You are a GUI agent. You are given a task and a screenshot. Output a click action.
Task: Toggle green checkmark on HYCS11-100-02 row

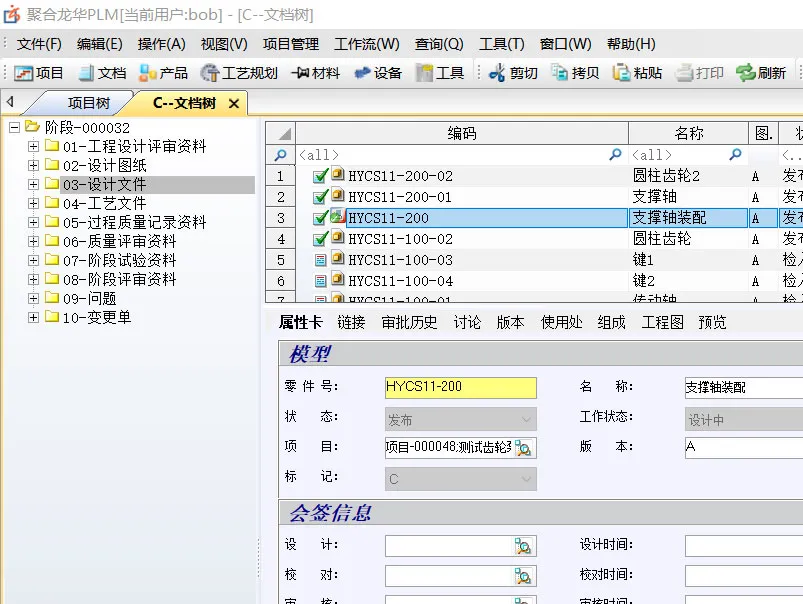[320, 239]
